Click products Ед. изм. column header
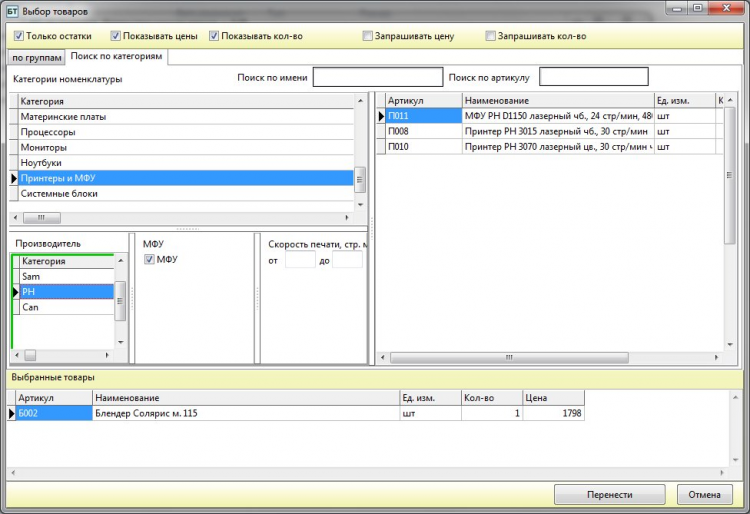Viewport: 750px width, 514px height. point(684,100)
